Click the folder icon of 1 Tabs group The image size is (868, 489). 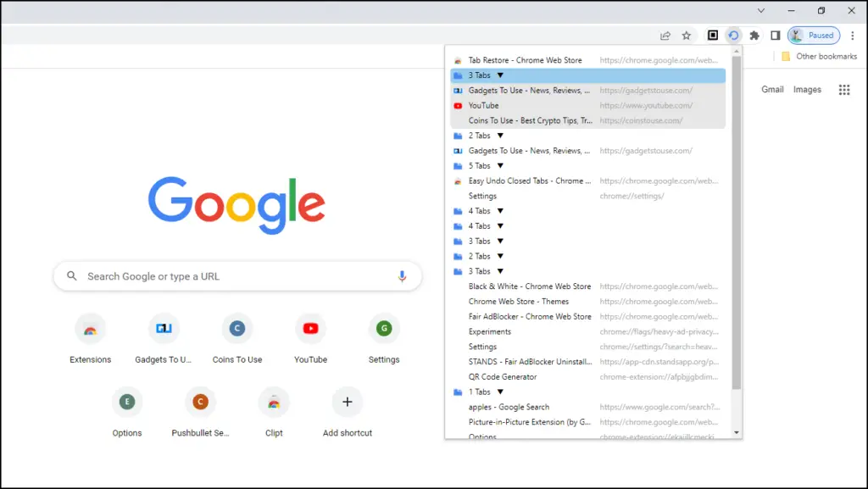(458, 392)
